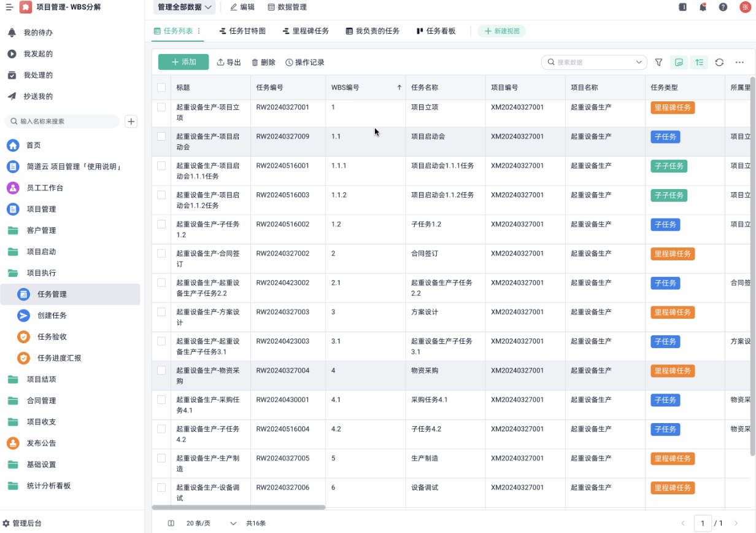Open the 编辑 menu item
The image size is (756, 533).
click(x=242, y=7)
